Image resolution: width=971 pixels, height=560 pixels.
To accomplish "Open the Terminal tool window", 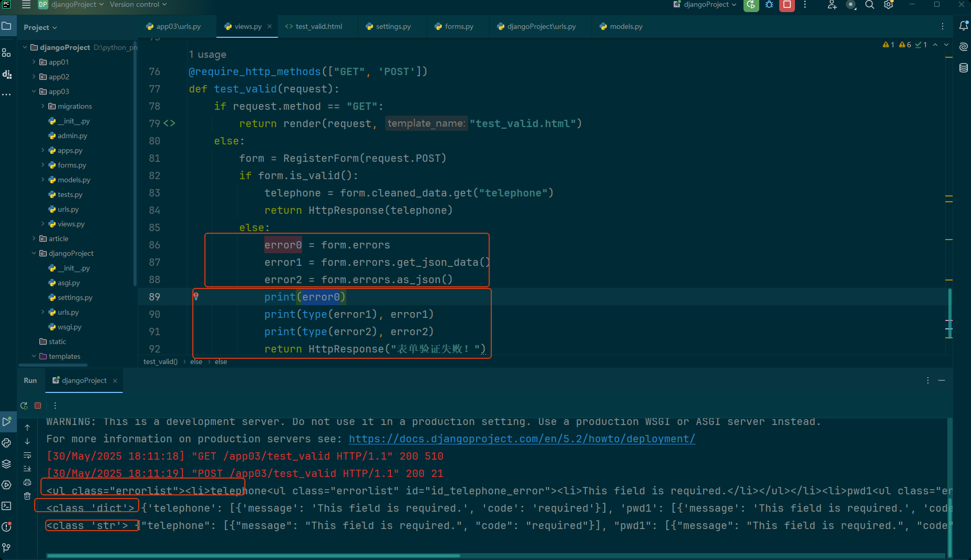I will (7, 506).
